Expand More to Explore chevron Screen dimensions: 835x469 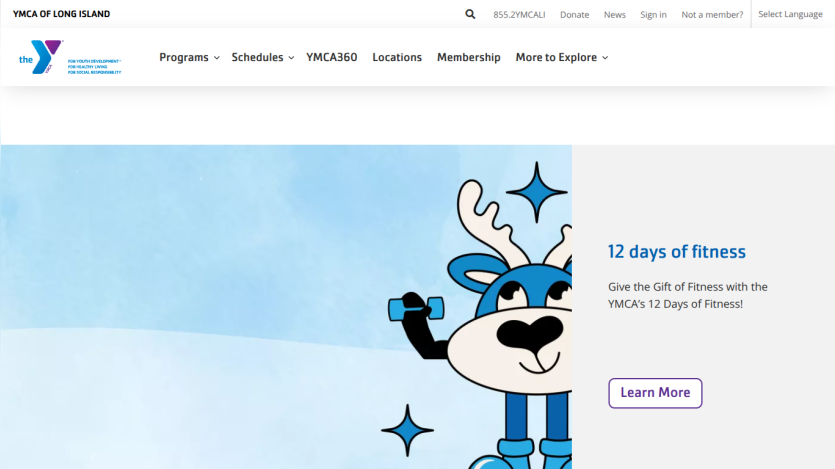pyautogui.click(x=605, y=57)
